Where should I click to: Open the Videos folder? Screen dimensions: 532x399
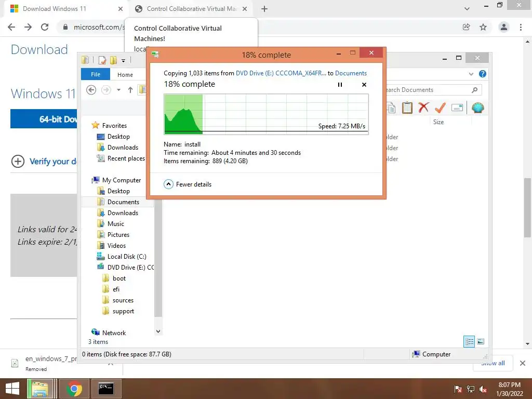116,246
